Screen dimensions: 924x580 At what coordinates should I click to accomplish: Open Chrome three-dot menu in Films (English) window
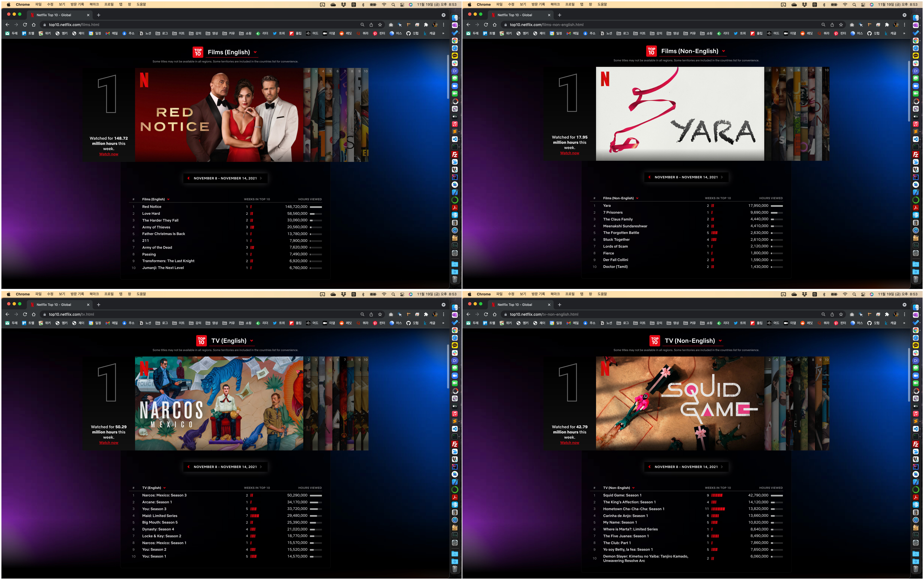(x=444, y=25)
